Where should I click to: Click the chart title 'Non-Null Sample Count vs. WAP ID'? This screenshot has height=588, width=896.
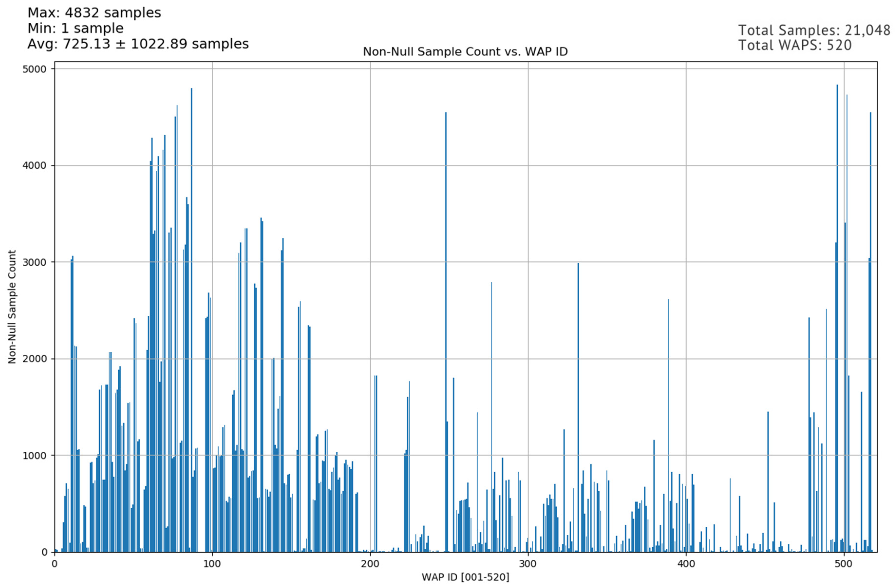click(x=465, y=52)
